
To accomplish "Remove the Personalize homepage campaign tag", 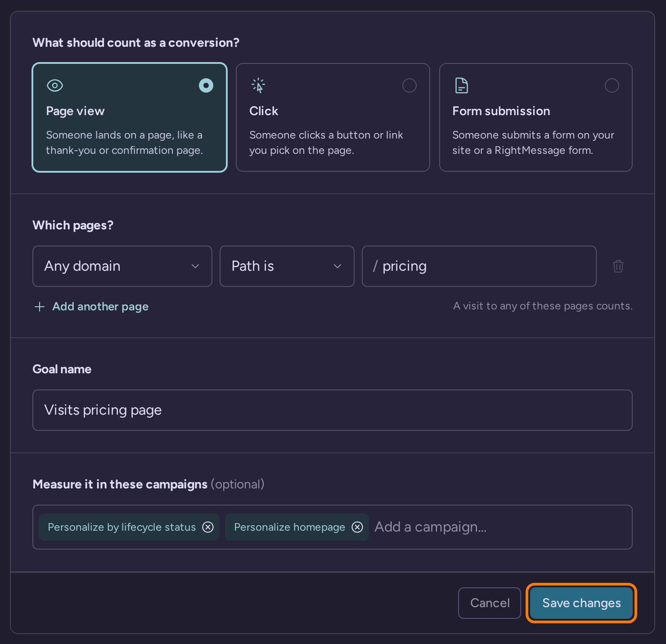I will (357, 527).
